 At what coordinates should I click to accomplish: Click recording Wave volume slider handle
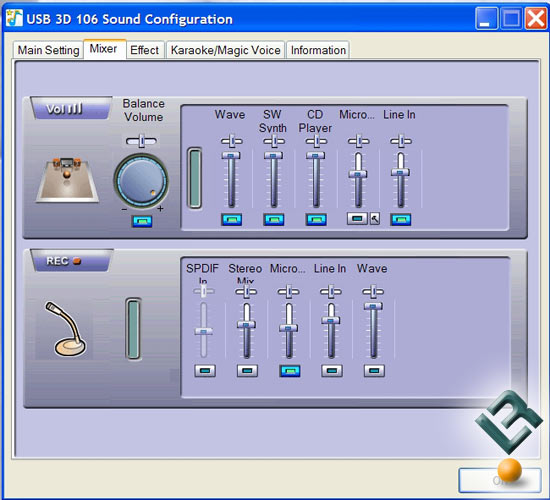[373, 306]
